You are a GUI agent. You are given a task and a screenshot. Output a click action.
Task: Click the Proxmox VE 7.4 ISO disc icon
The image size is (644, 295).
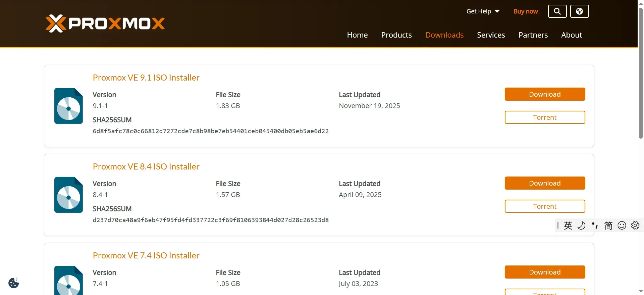point(68,281)
